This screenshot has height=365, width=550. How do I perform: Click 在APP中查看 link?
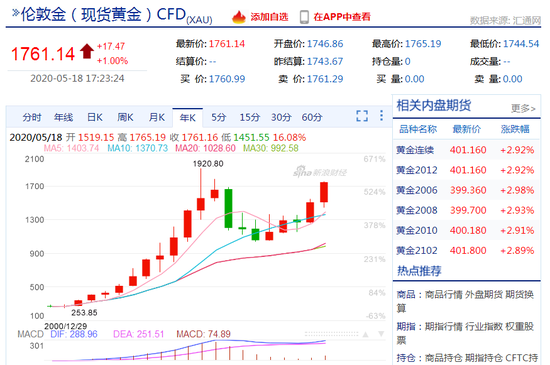(x=342, y=17)
